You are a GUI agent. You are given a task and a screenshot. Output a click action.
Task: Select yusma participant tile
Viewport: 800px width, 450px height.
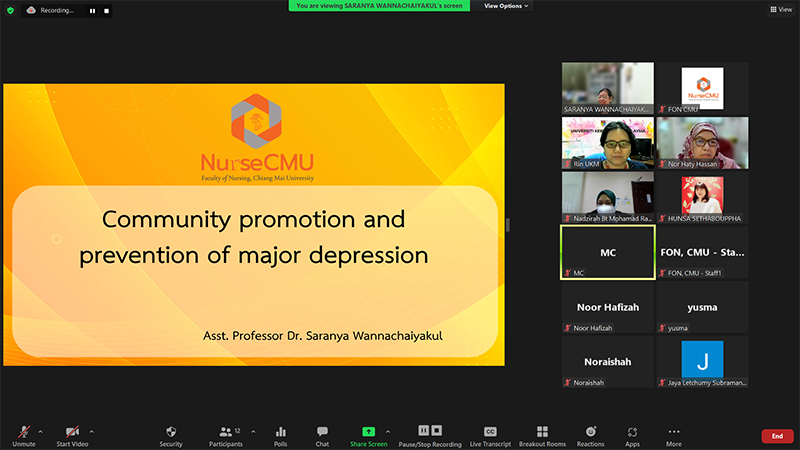702,307
